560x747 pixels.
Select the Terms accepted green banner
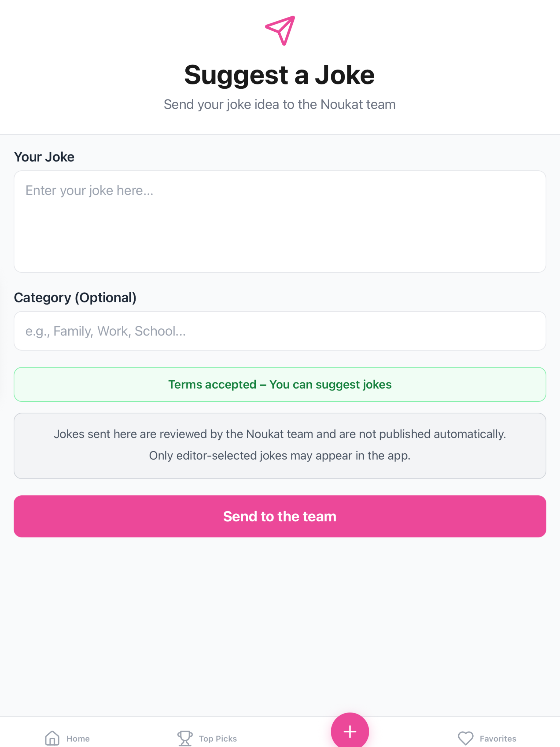pos(280,384)
